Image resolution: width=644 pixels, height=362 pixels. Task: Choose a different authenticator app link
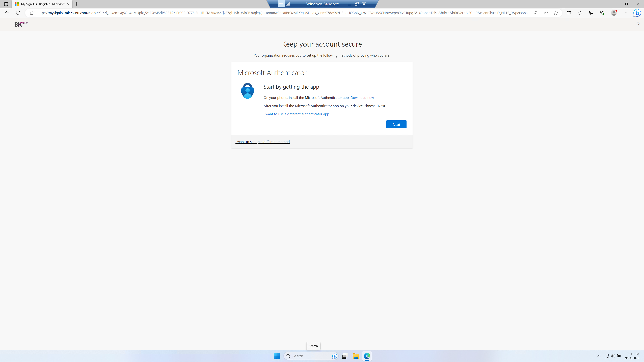(296, 114)
